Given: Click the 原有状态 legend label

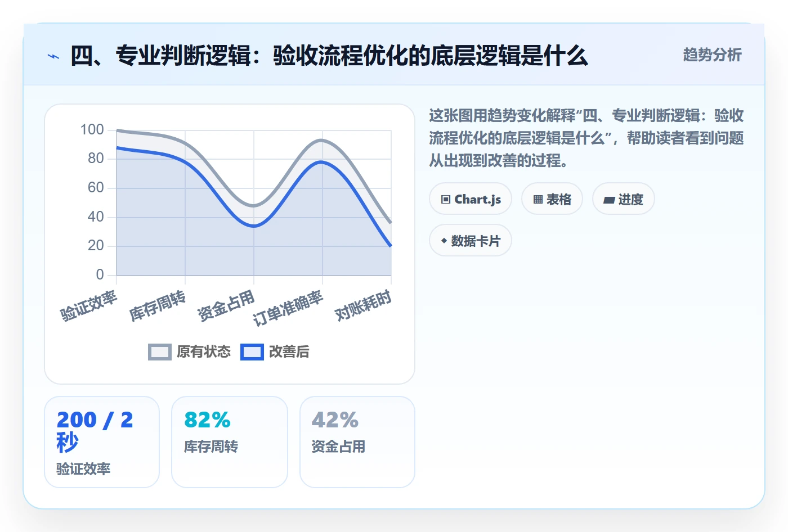Looking at the screenshot, I should coord(203,352).
